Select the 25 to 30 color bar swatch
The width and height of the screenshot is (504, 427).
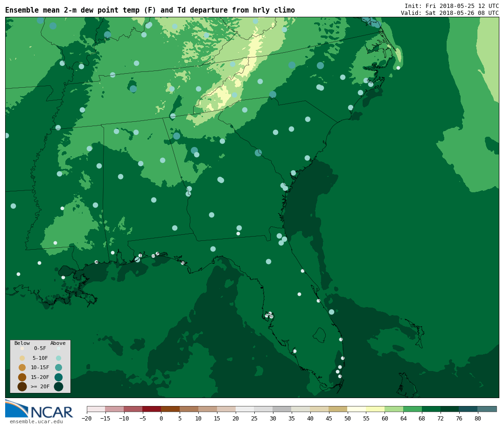click(x=264, y=409)
